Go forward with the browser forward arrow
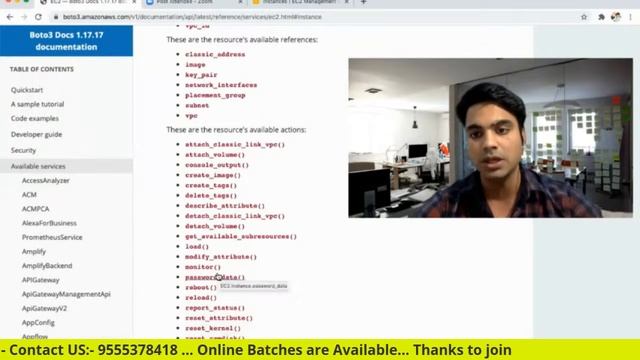The height and width of the screenshot is (360, 640). point(24,17)
